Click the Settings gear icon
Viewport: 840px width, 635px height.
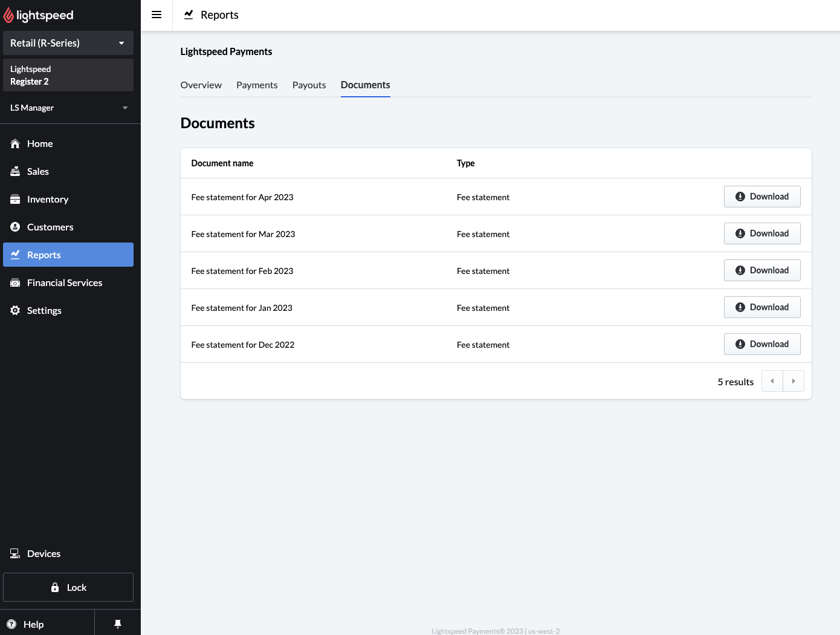point(15,311)
